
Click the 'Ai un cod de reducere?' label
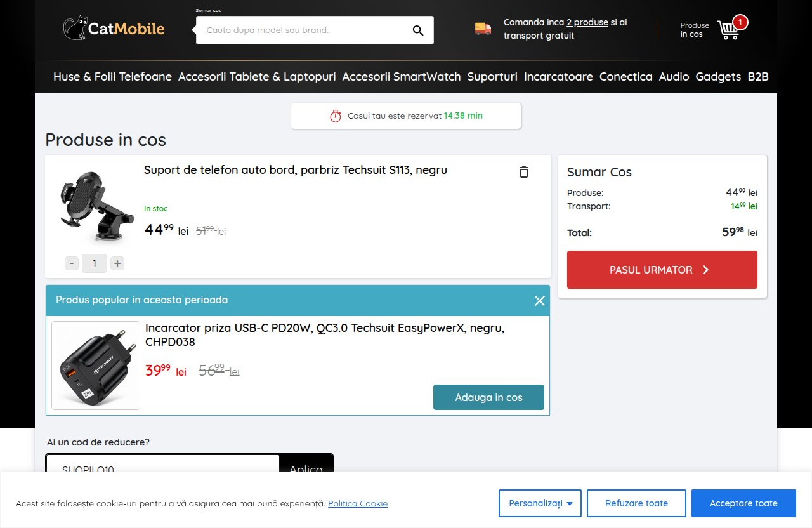[x=98, y=442]
